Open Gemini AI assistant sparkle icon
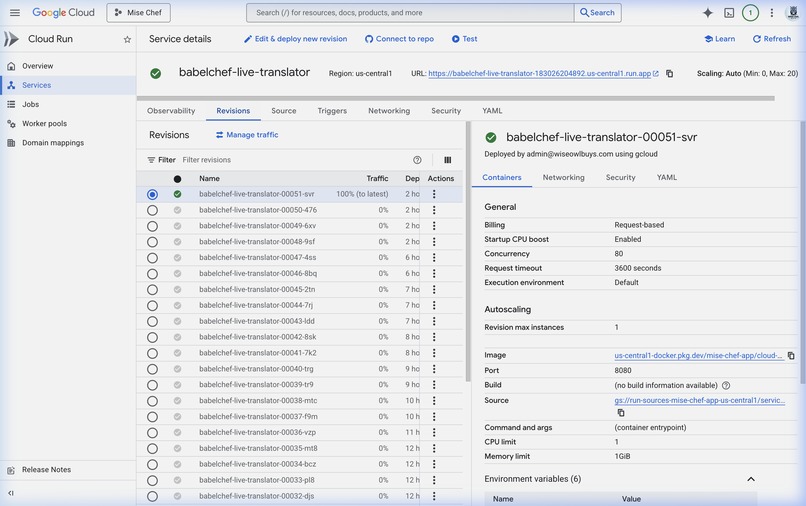Image resolution: width=806 pixels, height=506 pixels. [708, 13]
